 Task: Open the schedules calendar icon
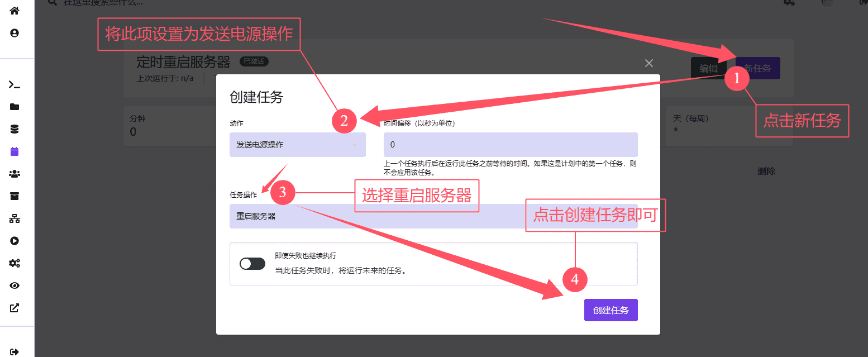pos(15,151)
